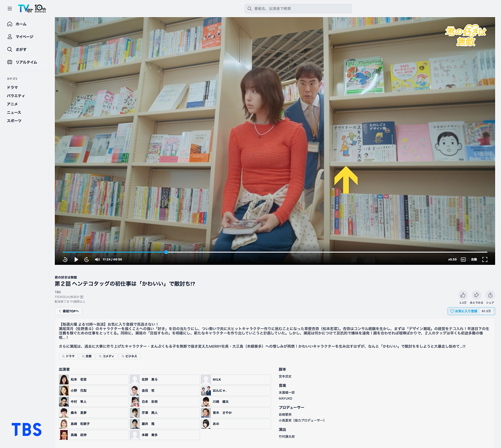The width and height of the screenshot is (501, 448).
Task: Click composer name MAYUKO
Action: click(285, 399)
